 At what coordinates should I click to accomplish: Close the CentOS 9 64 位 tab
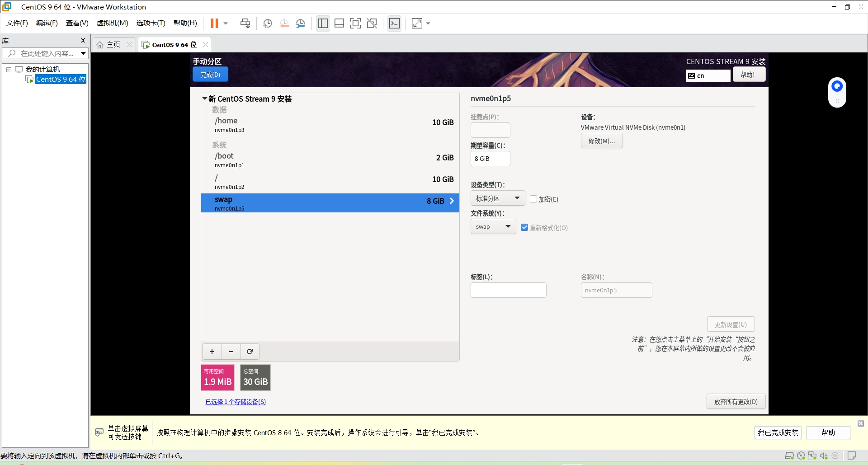[x=205, y=44]
